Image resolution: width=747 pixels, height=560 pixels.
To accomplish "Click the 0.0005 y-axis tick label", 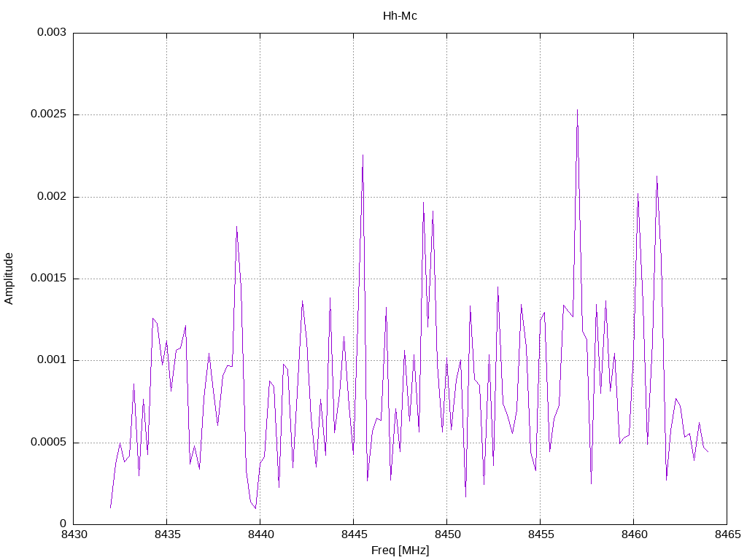I will [x=48, y=443].
